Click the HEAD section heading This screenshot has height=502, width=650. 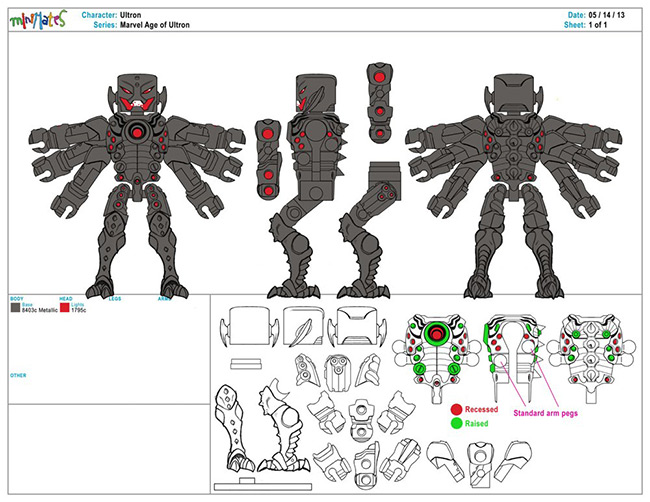[x=66, y=298]
